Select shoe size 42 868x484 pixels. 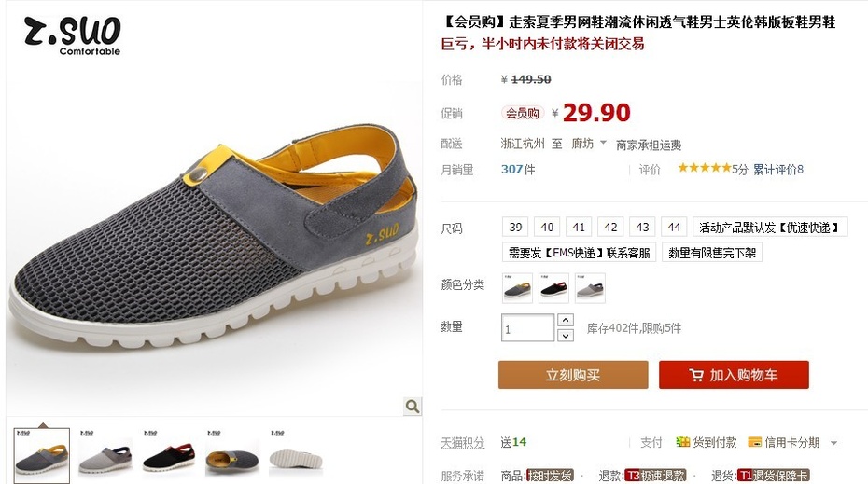pyautogui.click(x=610, y=228)
